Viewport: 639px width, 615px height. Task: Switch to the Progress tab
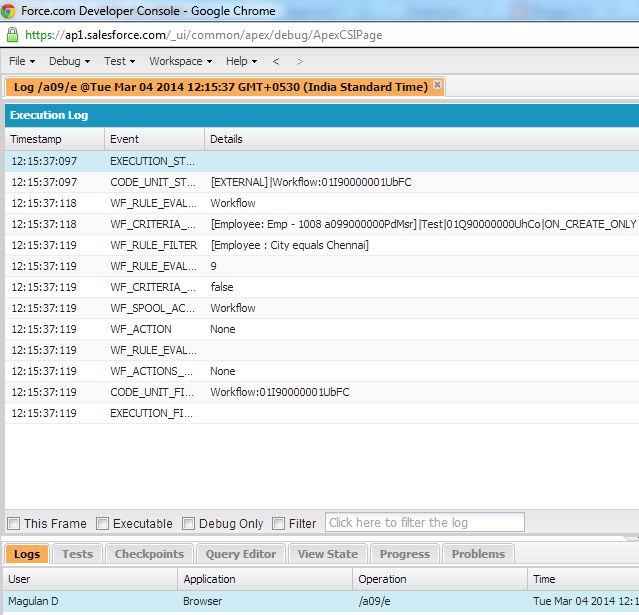[x=405, y=554]
